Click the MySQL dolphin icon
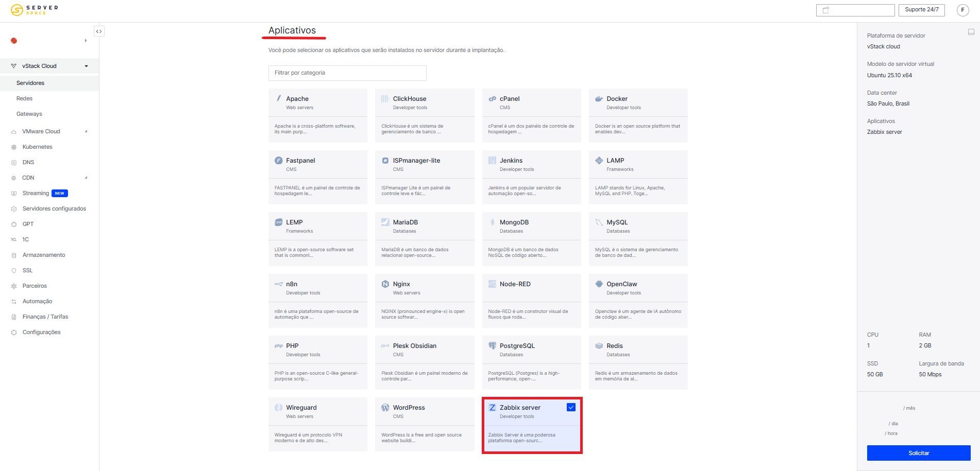The image size is (980, 471). coord(599,222)
